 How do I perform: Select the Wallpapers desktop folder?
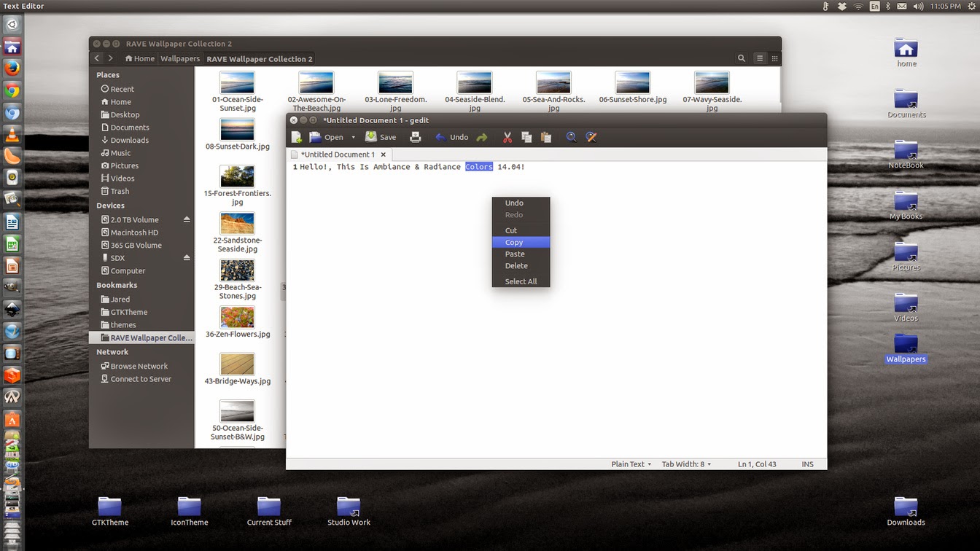click(x=906, y=348)
